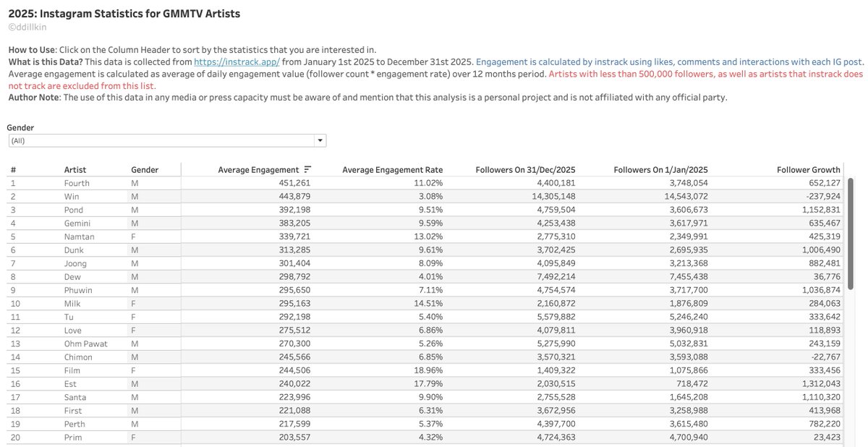
Task: Sort by Average Engagement Rate column header
Action: pyautogui.click(x=392, y=170)
